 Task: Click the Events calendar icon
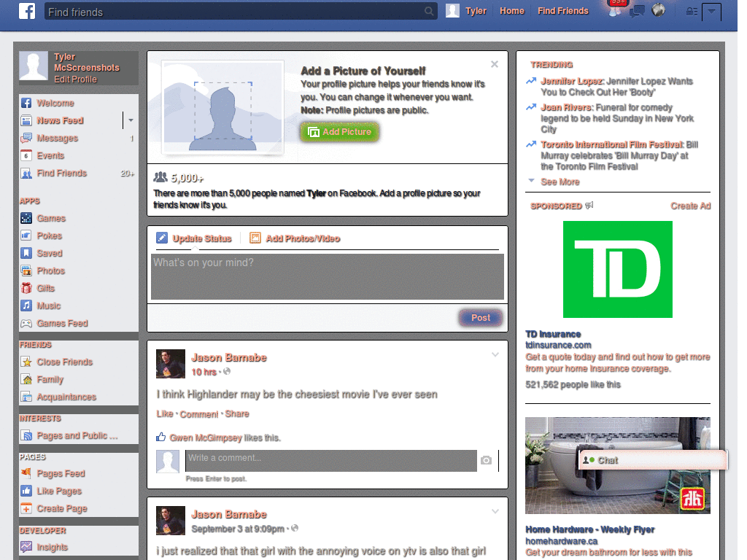(x=26, y=155)
